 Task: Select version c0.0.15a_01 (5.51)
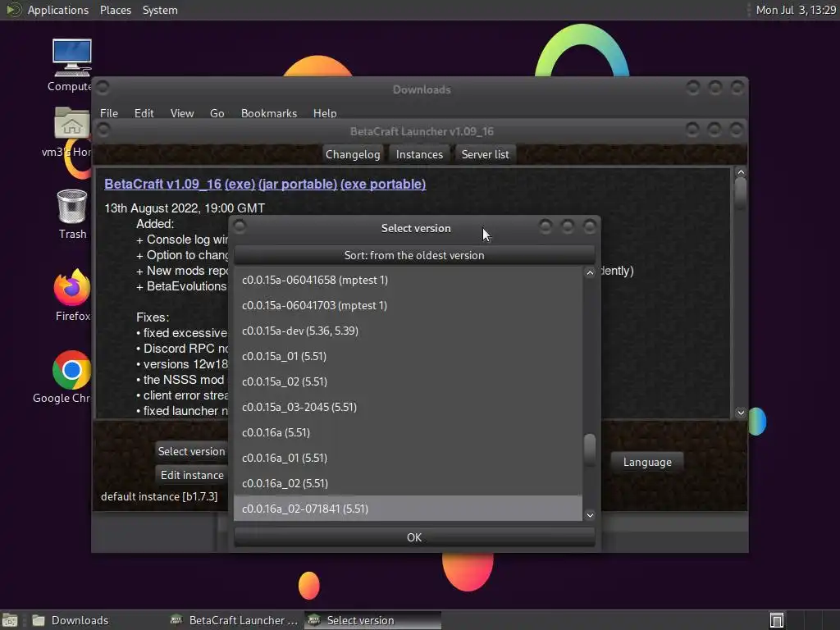[408, 356]
